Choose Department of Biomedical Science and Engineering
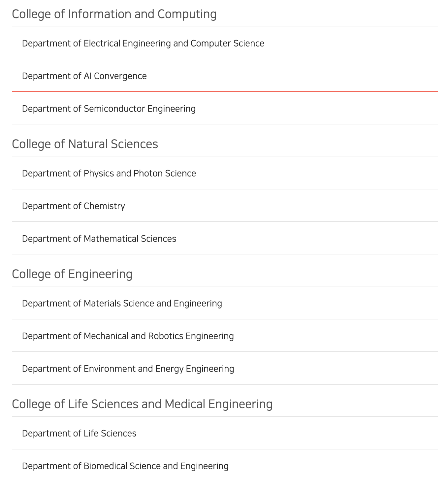Image resolution: width=448 pixels, height=491 pixels. [125, 466]
